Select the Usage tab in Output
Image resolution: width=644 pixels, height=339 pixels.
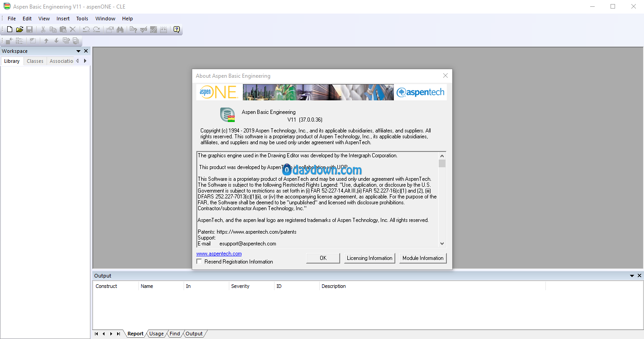coord(156,334)
